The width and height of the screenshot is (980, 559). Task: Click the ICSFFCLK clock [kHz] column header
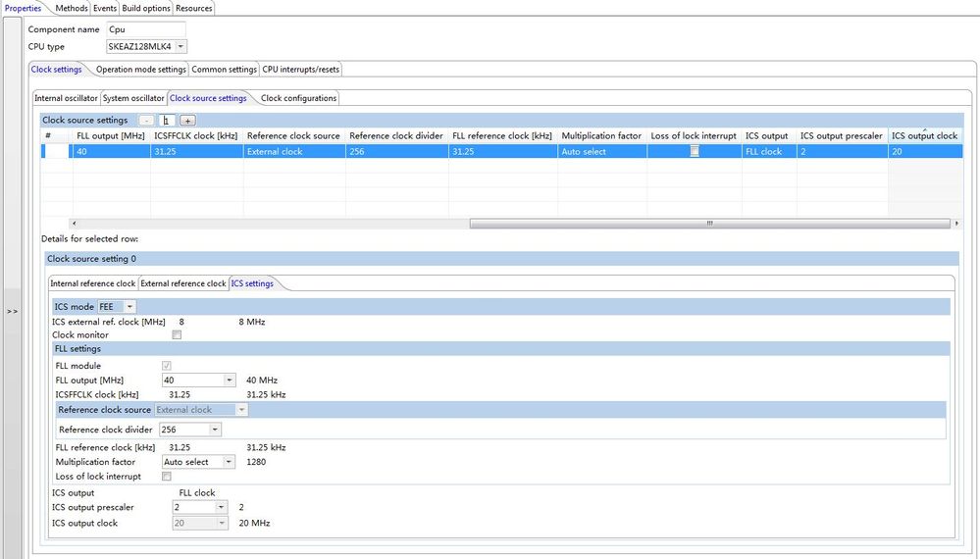click(195, 135)
